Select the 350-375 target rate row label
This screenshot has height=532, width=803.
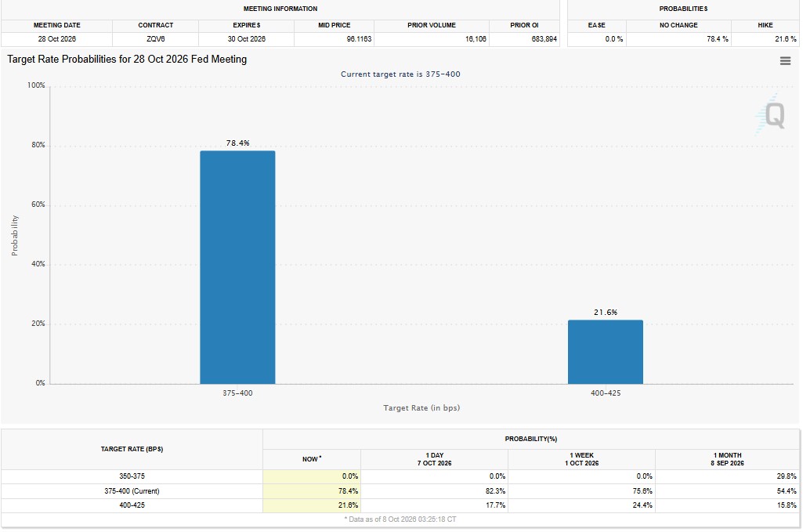click(x=132, y=476)
